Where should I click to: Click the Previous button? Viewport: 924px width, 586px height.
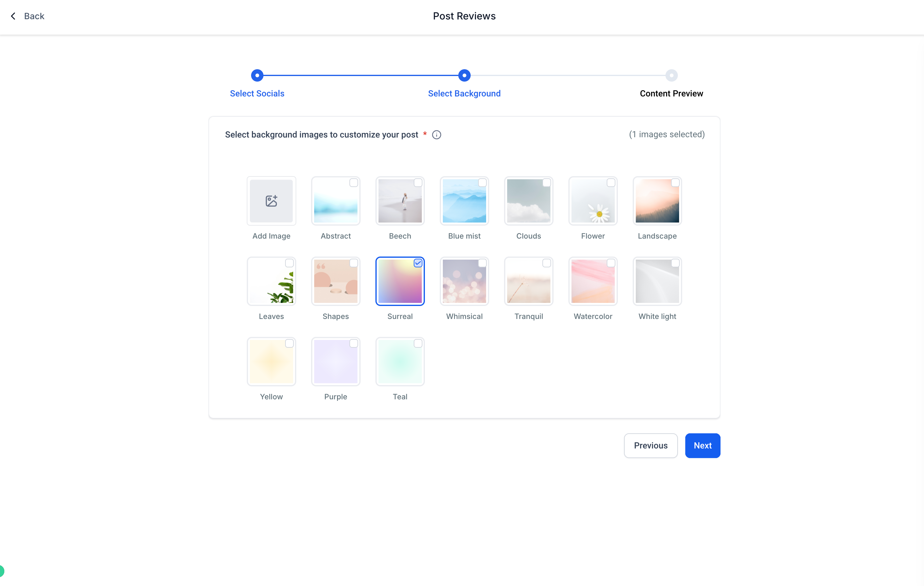pos(651,445)
